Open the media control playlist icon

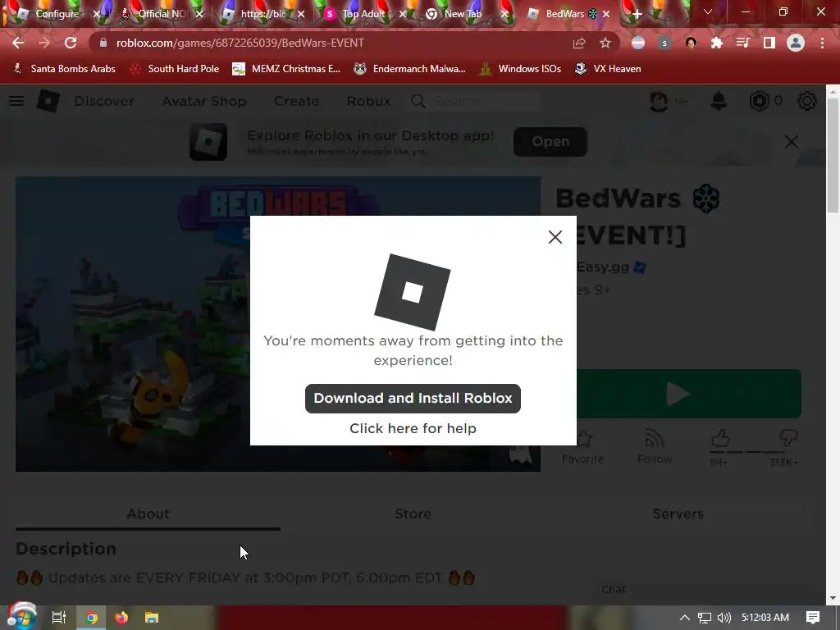(x=742, y=43)
